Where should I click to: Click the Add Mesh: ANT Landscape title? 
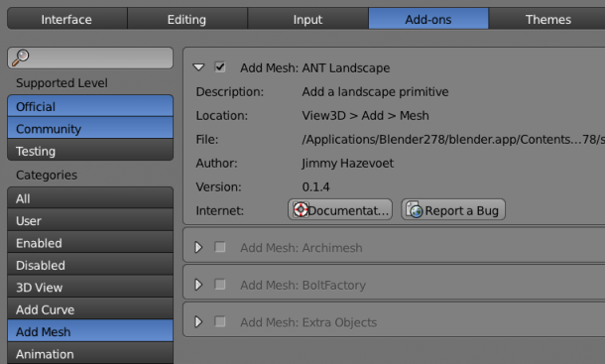(x=314, y=67)
